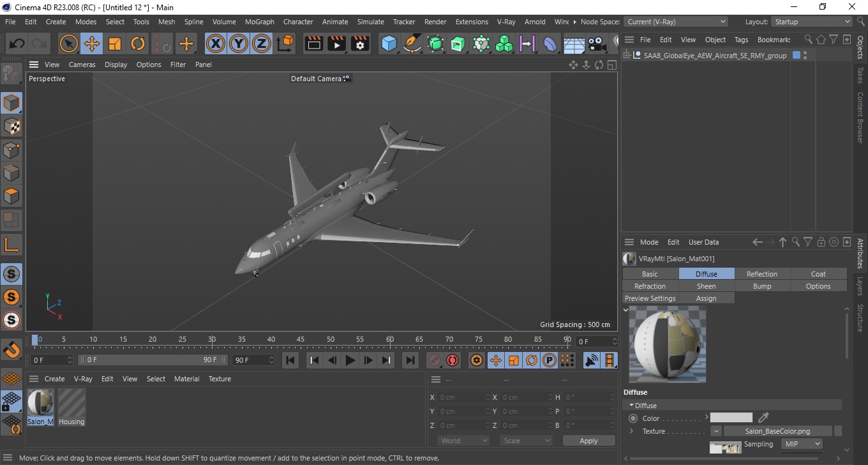Toggle SAAB_GlobalEye object visibility dots
The width and height of the screenshot is (868, 465).
click(x=805, y=56)
